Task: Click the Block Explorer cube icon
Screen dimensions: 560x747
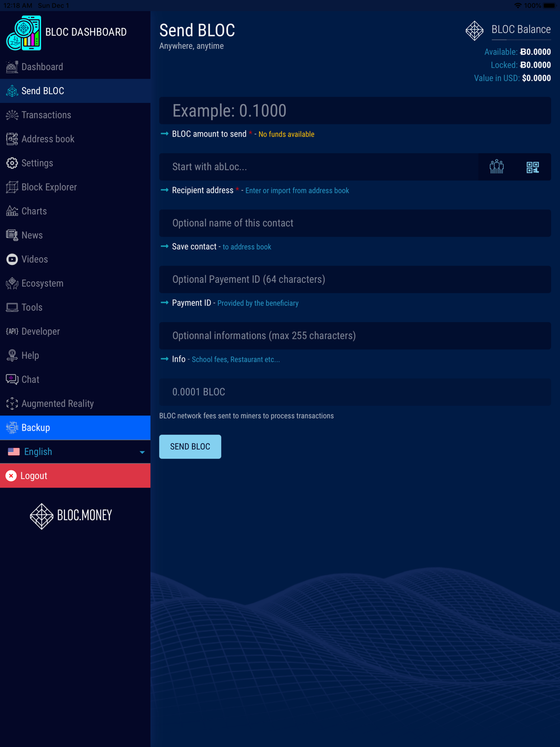Action: [x=12, y=188]
